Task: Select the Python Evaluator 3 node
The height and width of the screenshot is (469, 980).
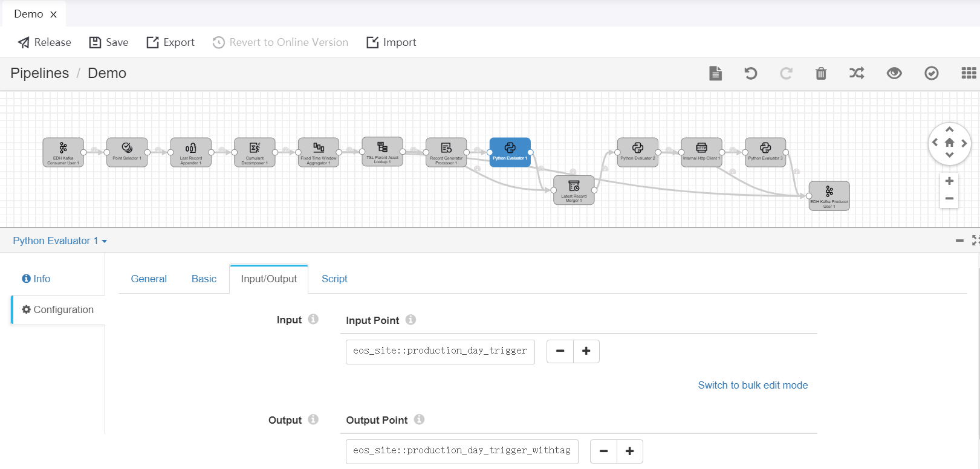Action: pyautogui.click(x=765, y=152)
